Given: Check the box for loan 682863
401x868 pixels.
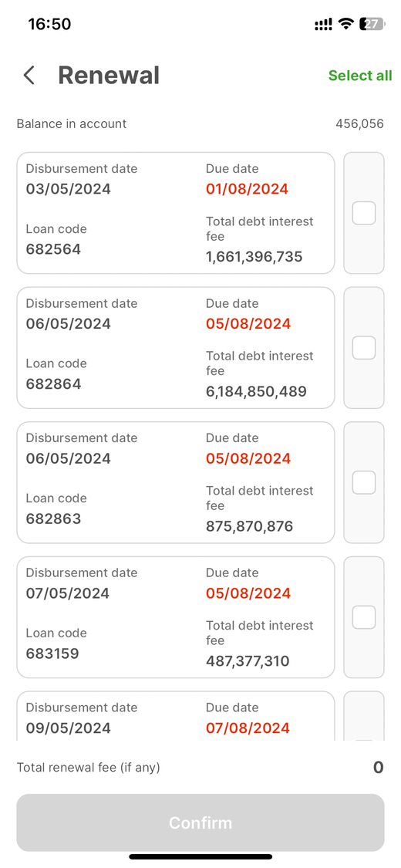Looking at the screenshot, I should (364, 483).
